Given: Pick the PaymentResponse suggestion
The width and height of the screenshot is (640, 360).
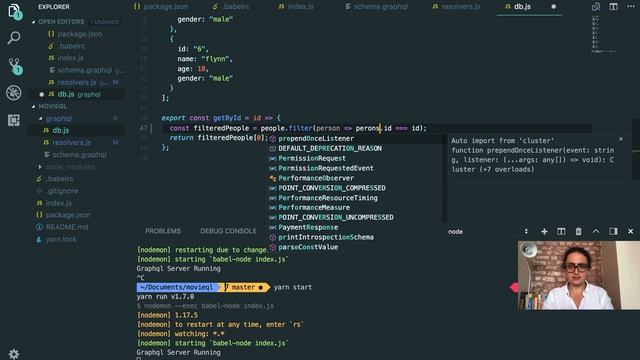Looking at the screenshot, I should (x=357, y=227).
